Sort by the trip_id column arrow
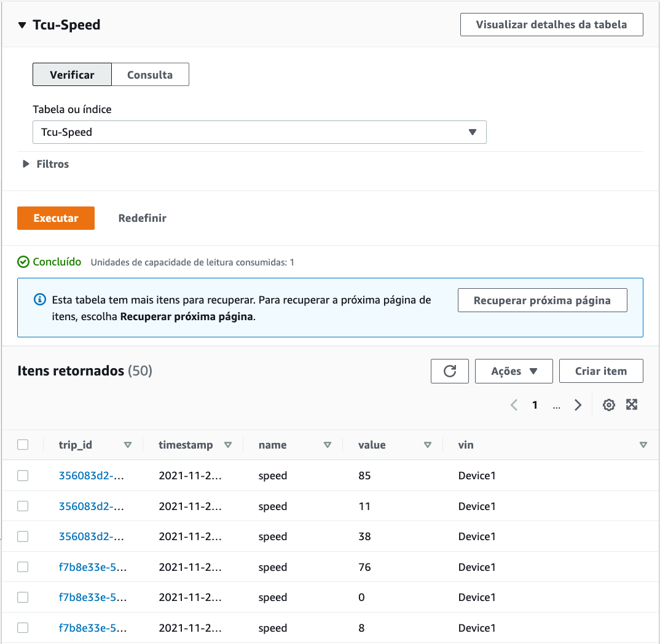660x644 pixels. click(128, 445)
